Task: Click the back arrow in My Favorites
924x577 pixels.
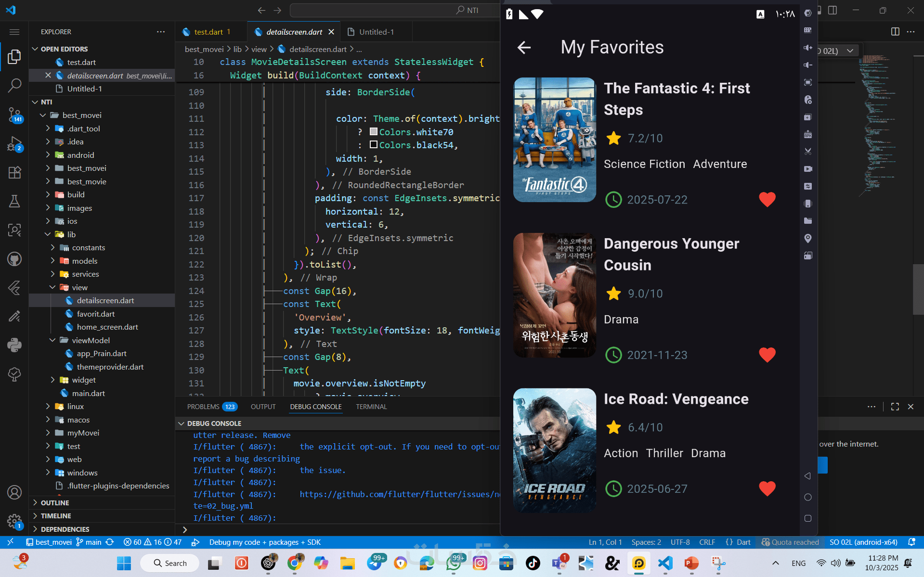Action: tap(524, 47)
